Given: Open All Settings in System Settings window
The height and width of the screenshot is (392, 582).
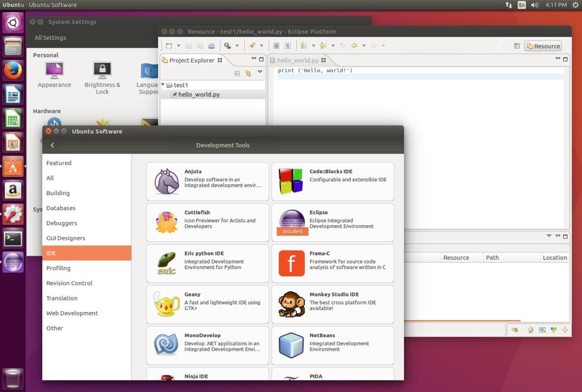Looking at the screenshot, I should [50, 37].
